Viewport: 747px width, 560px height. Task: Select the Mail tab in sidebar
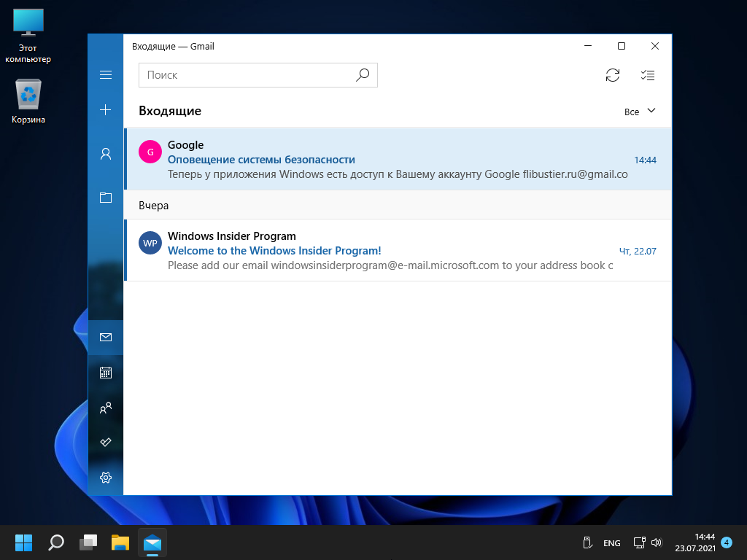coord(106,337)
